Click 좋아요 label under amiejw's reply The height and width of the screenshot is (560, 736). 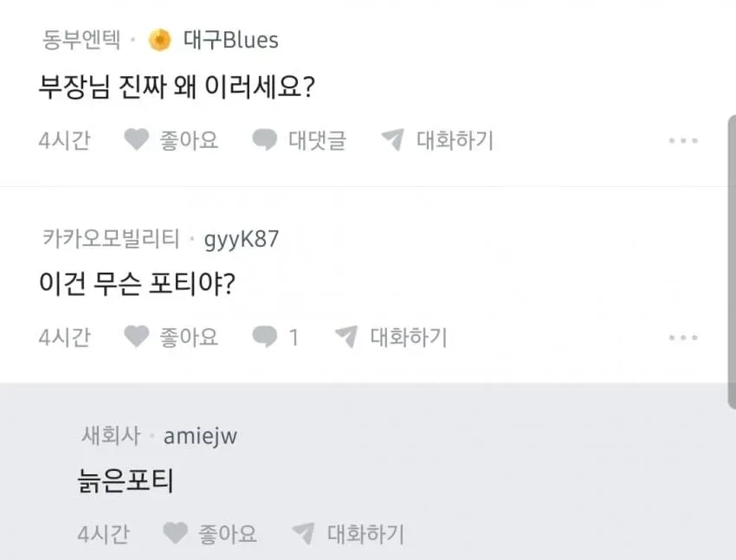(227, 534)
